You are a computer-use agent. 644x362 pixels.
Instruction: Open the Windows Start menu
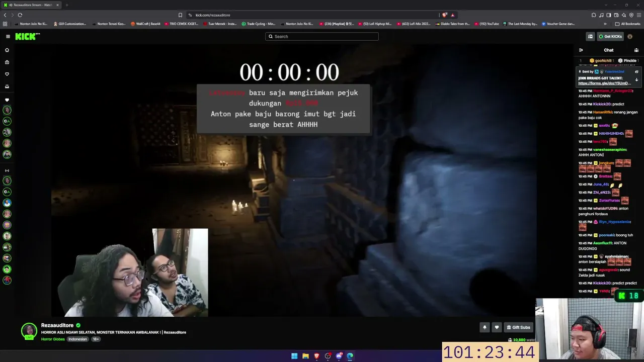(294, 356)
